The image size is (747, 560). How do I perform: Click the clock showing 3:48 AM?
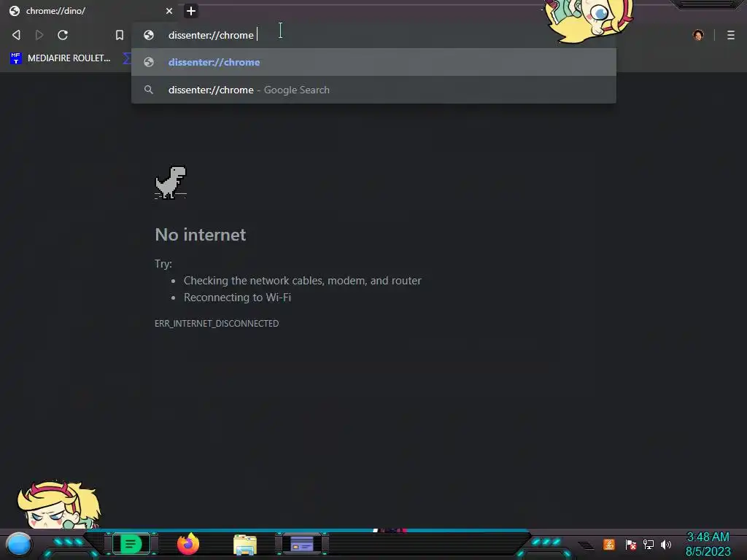tap(708, 537)
